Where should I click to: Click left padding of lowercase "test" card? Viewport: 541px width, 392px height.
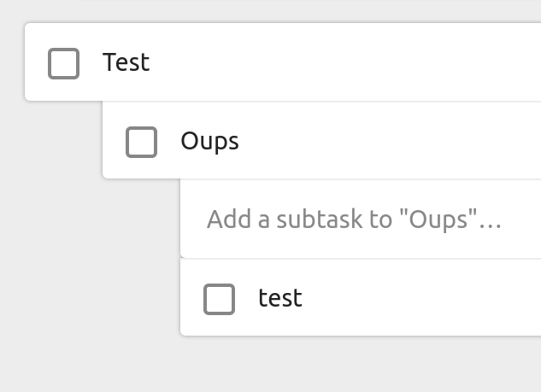(x=191, y=298)
